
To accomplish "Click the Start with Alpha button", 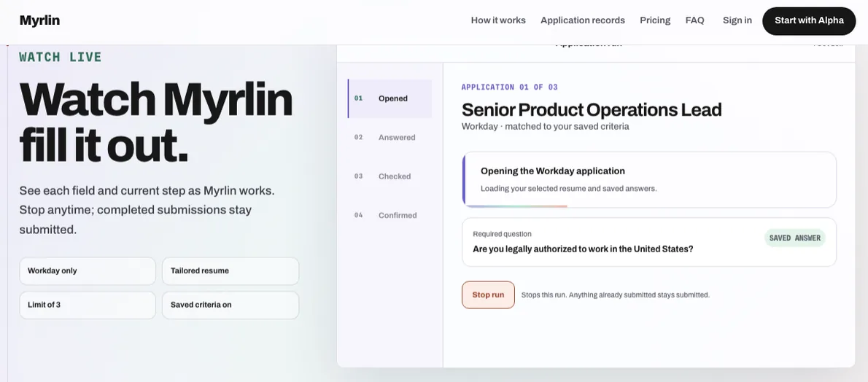I will point(809,21).
